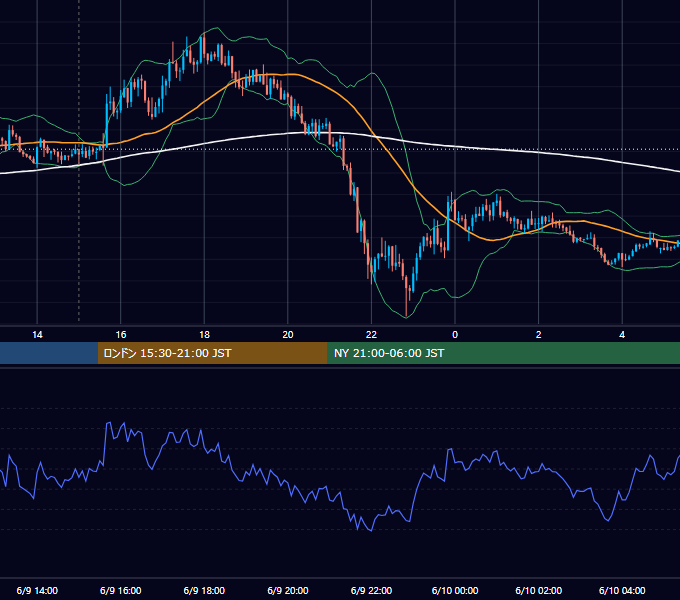Click time axis label 18
This screenshot has height=600, width=680.
tap(204, 335)
